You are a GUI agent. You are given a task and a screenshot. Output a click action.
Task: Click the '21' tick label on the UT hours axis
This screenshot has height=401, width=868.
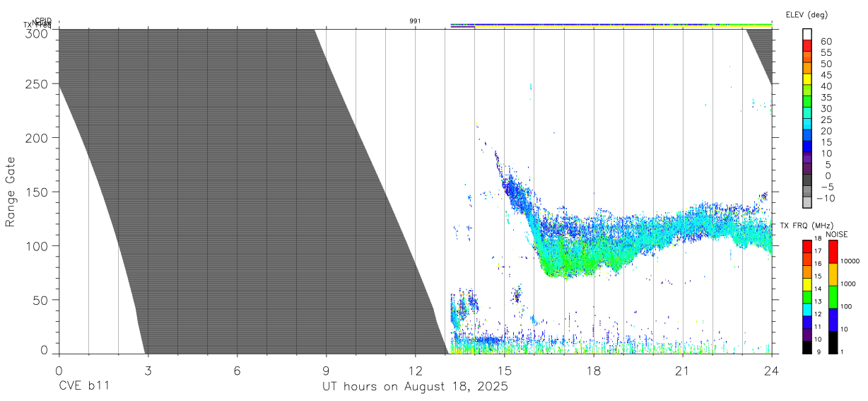click(683, 371)
